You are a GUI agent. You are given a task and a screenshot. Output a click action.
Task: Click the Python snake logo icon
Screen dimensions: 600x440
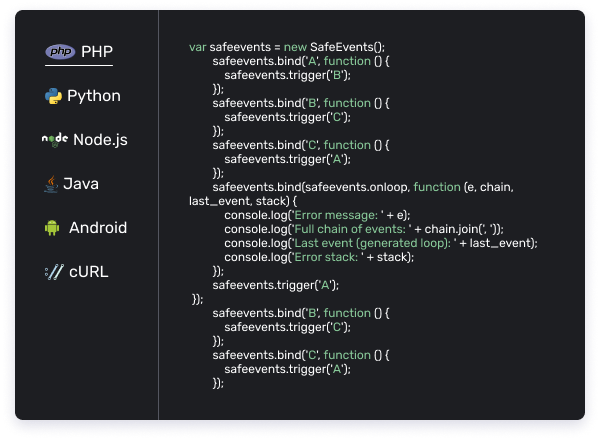[x=54, y=96]
